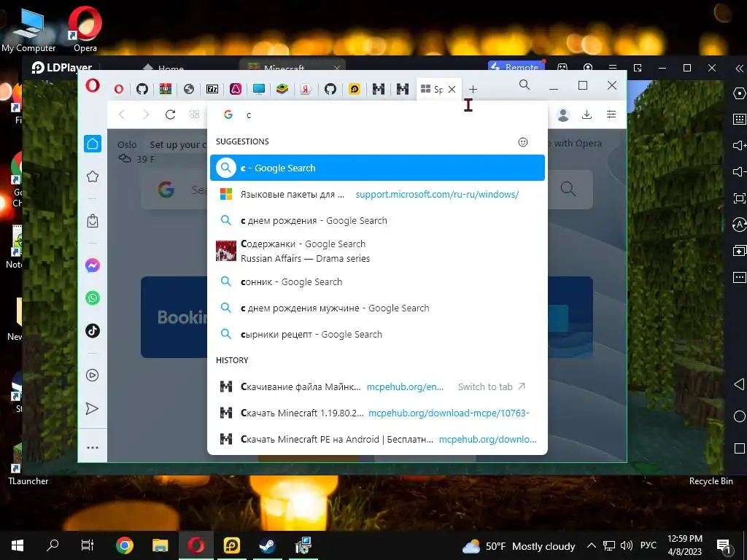Show hidden system tray icons chevron

[x=591, y=545]
